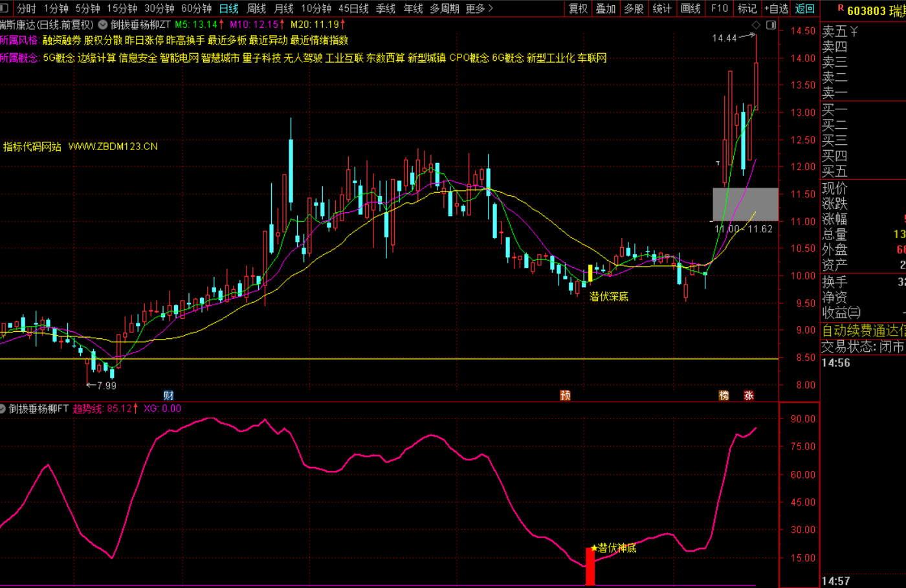
Task: Click the 复权 adjustment button
Action: pyautogui.click(x=578, y=8)
